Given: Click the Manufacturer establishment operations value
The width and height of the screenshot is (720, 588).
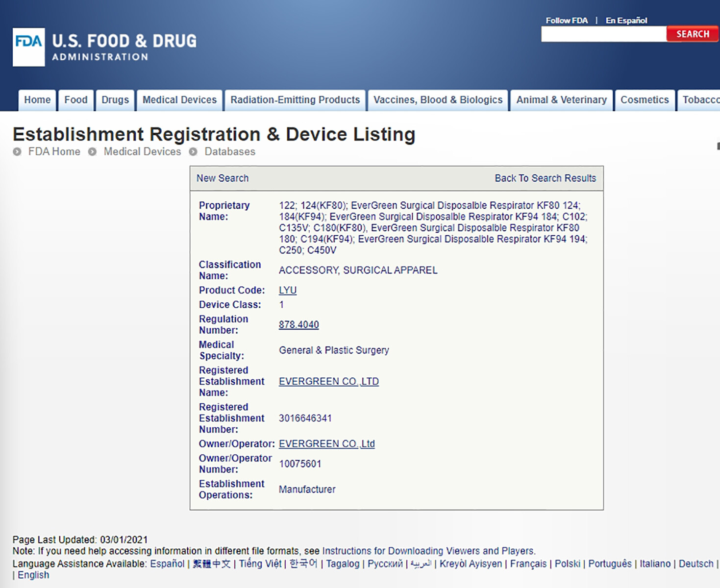Looking at the screenshot, I should [x=307, y=489].
